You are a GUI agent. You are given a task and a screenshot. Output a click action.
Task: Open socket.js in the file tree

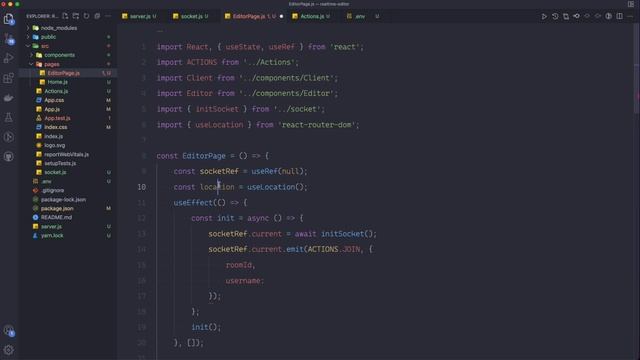pyautogui.click(x=55, y=172)
